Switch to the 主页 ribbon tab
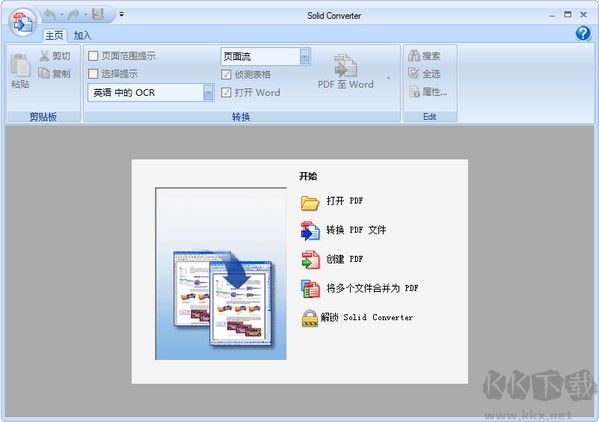599x422 pixels. [54, 36]
